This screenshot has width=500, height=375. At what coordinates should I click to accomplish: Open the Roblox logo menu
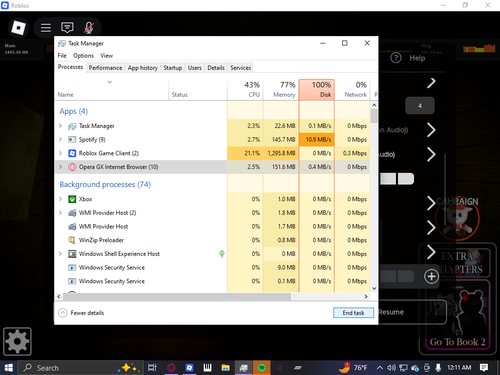tap(18, 27)
